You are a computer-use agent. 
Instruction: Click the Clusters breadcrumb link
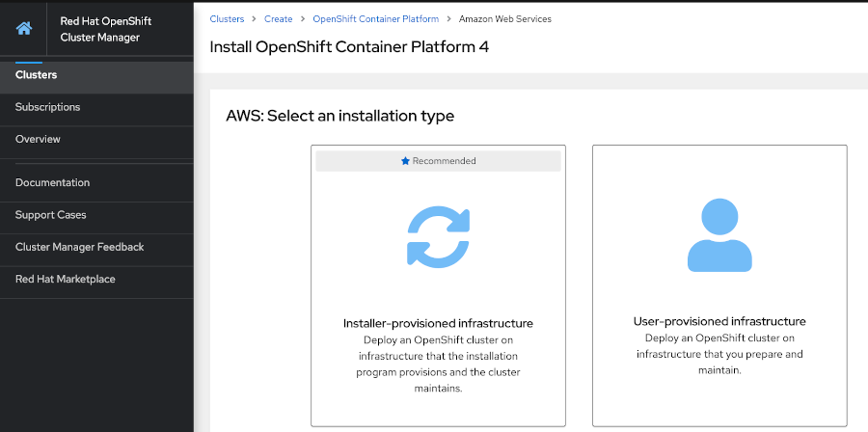point(227,19)
